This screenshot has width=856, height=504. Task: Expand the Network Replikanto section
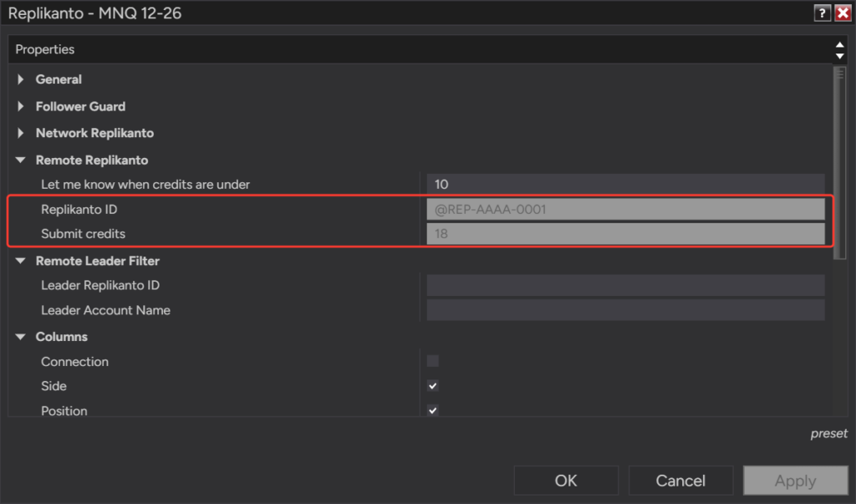(x=21, y=133)
